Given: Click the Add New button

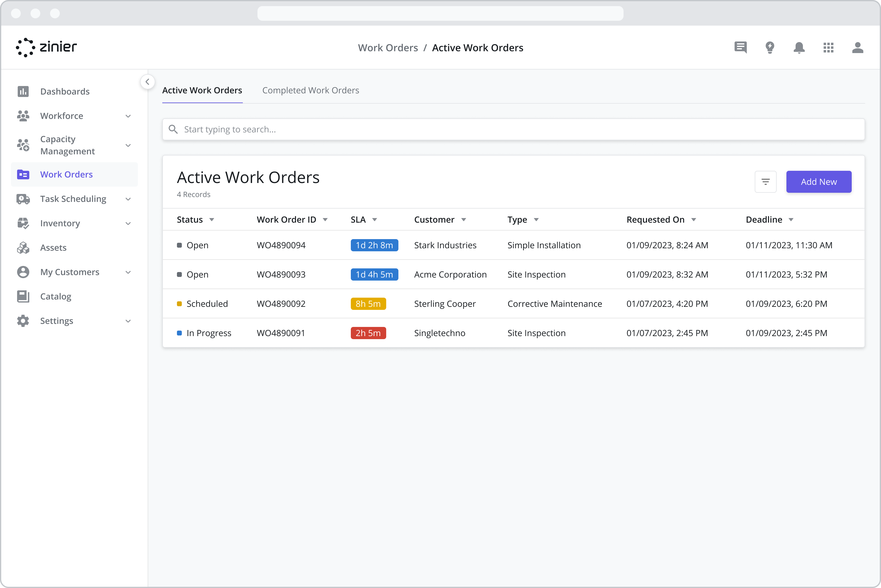Looking at the screenshot, I should [x=818, y=182].
